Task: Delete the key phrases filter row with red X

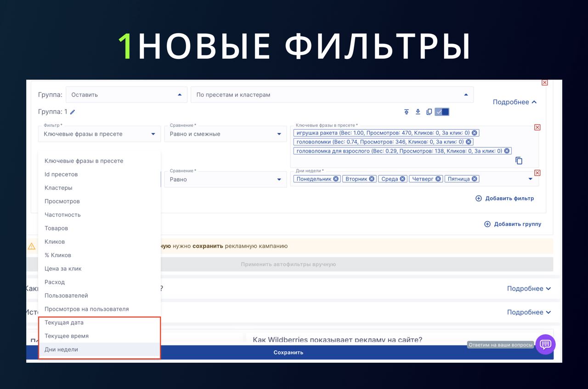Action: (537, 127)
